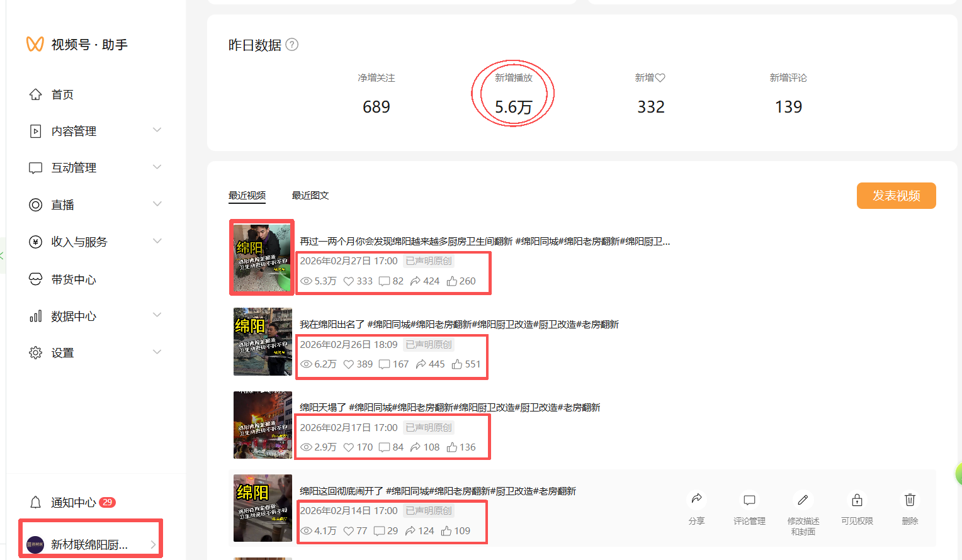Click the 修改描述和封面 pencil icon

pos(803,500)
